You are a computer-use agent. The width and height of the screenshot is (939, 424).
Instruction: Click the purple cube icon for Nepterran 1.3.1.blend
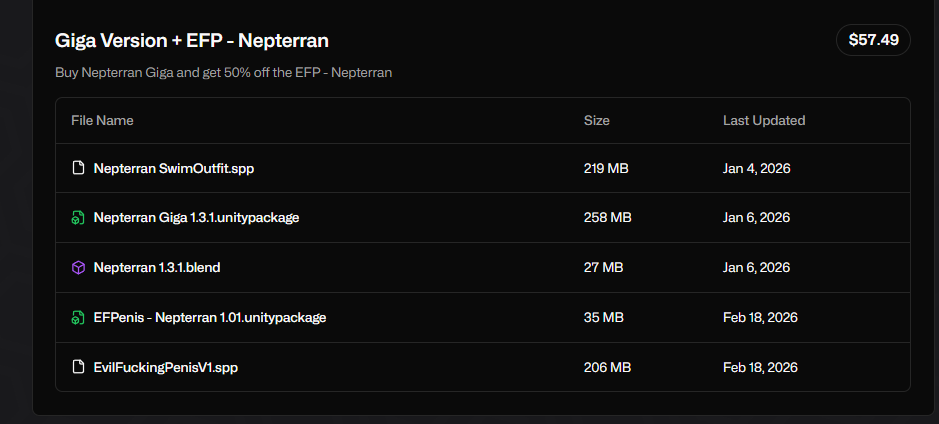point(78,268)
